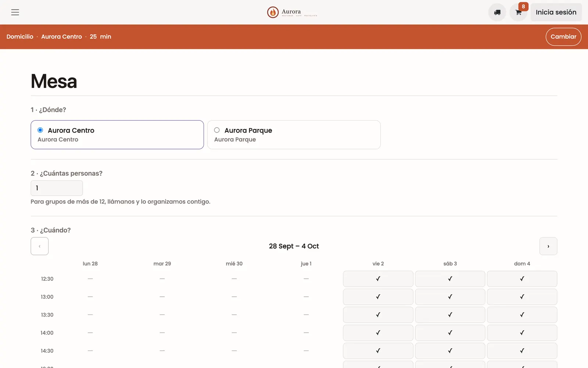Image resolution: width=588 pixels, height=368 pixels.
Task: Click the '28 Sept – 4 Oct' week label
Action: pos(294,246)
